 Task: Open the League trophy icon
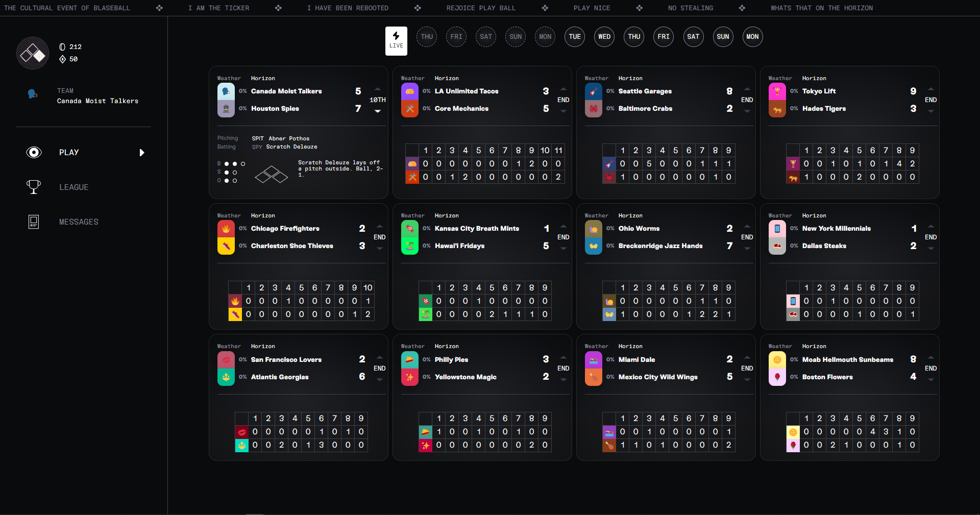point(34,187)
